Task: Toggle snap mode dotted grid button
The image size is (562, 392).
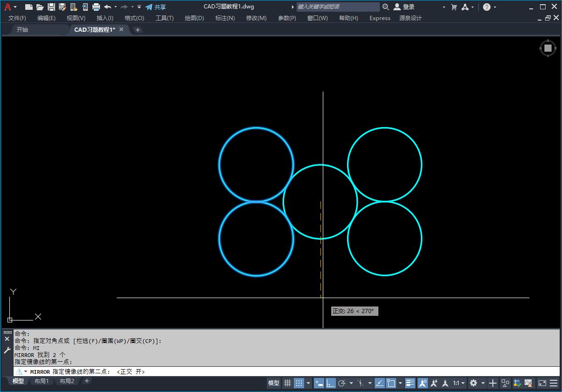Action: pyautogui.click(x=299, y=383)
